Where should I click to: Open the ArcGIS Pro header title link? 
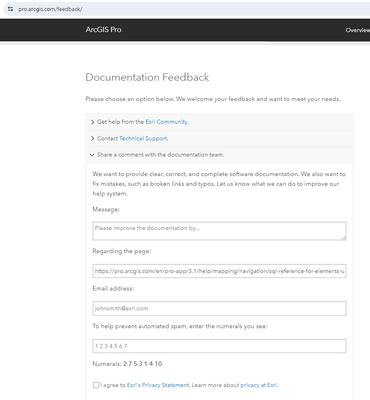click(103, 29)
